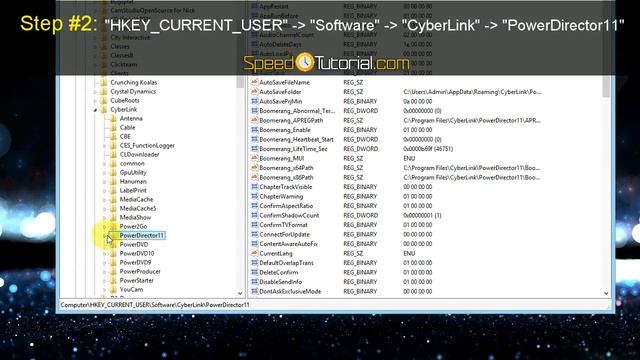Click REG_DWORD type of Boomerang_LifeTime_Sec

pyautogui.click(x=360, y=149)
